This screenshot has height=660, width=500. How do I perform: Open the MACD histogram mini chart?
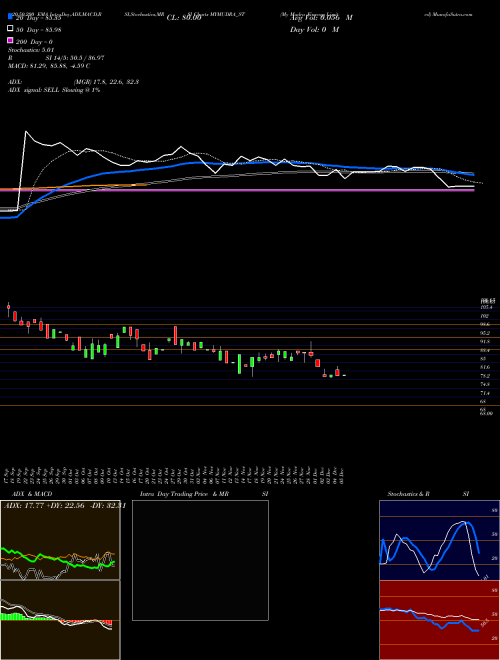tap(60, 620)
